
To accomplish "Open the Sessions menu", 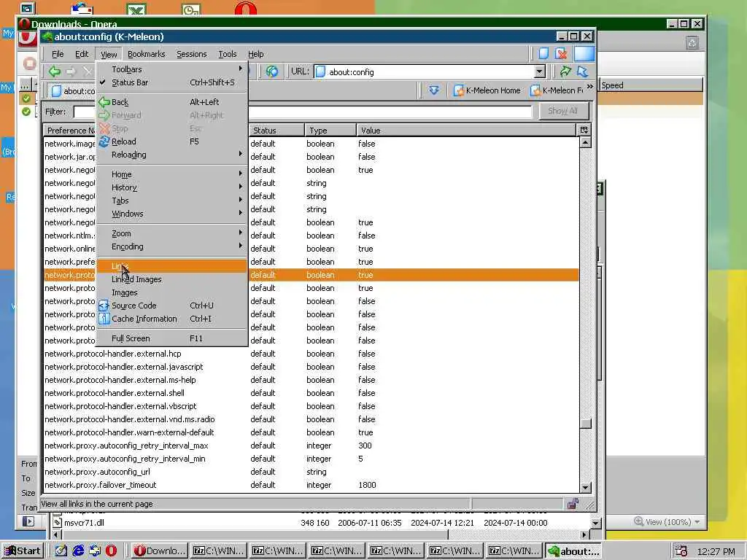I will pyautogui.click(x=192, y=54).
